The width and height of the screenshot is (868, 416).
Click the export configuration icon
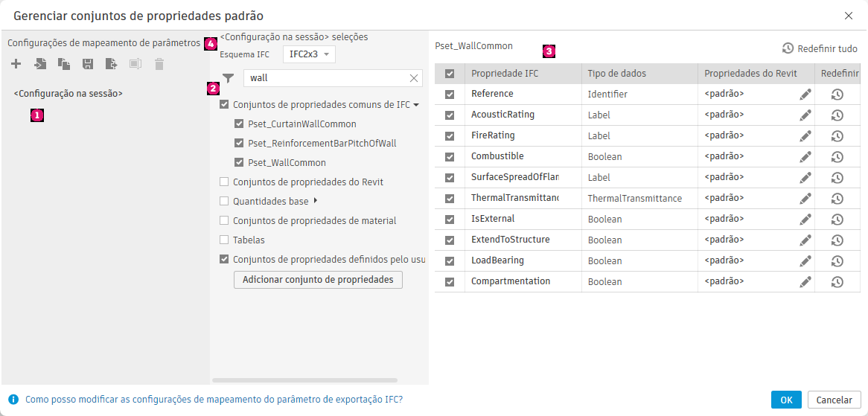click(x=112, y=64)
